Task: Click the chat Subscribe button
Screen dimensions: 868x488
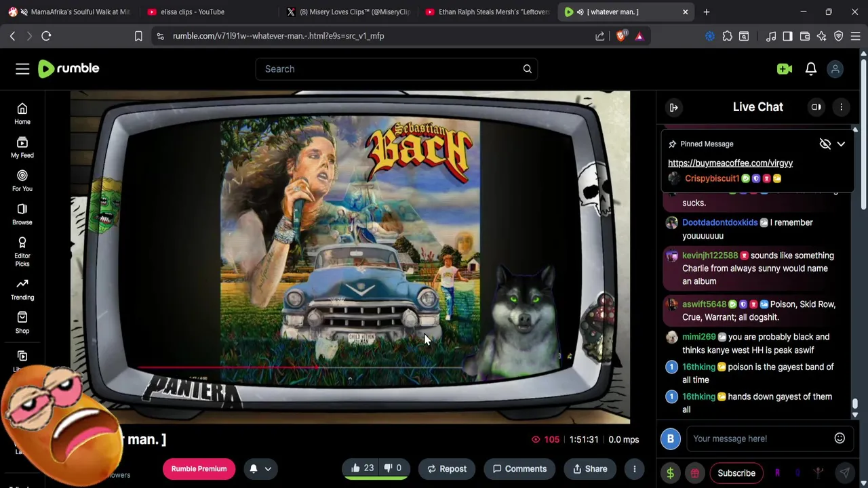Action: click(x=736, y=473)
